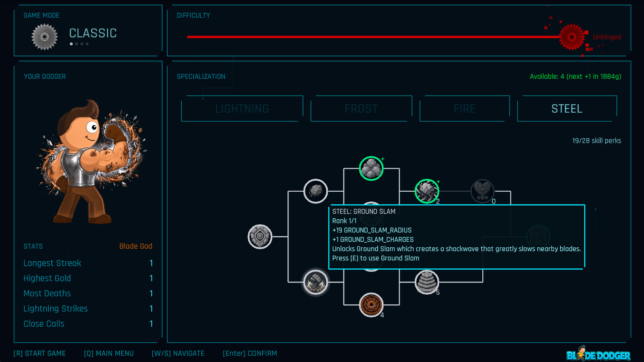Select the stacked stones perk at rank 5
The image size is (644, 362).
[427, 282]
